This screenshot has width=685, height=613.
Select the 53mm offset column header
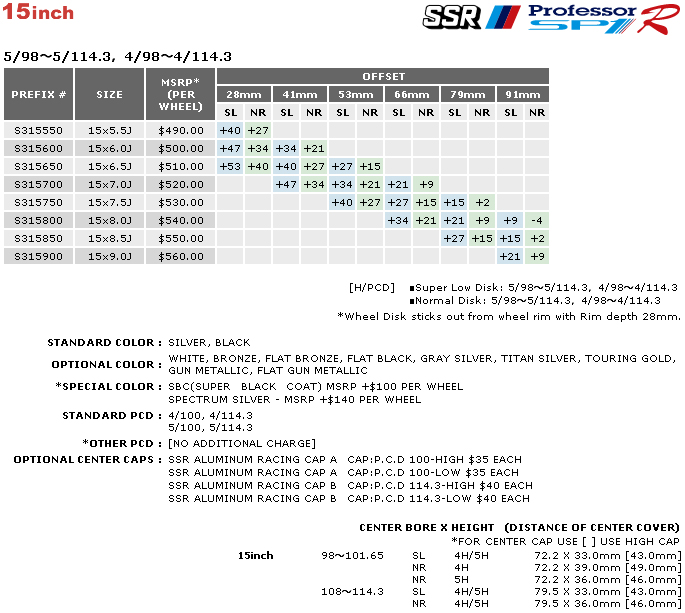point(356,94)
